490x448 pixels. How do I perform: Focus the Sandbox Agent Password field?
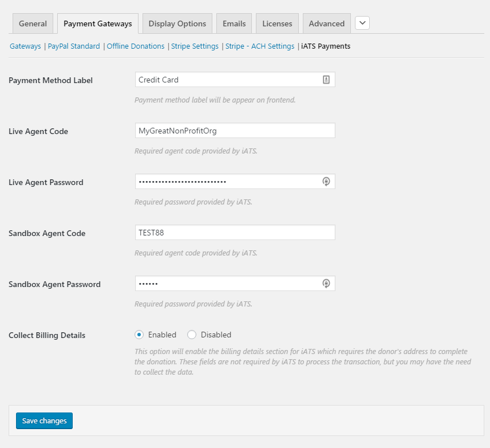[x=235, y=284]
